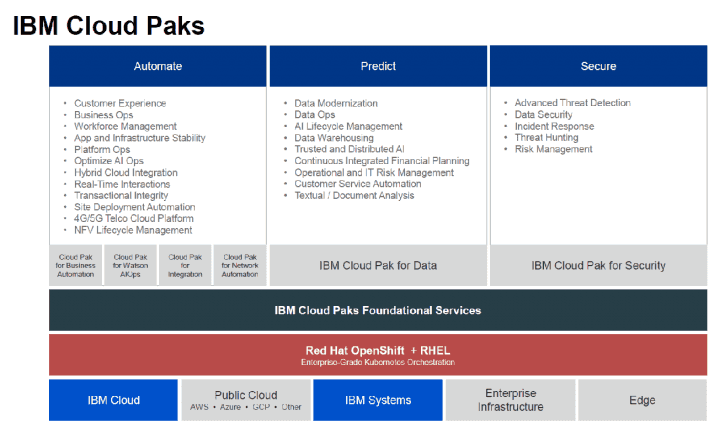
Task: Click Customer Experience bullet
Action: click(x=120, y=103)
